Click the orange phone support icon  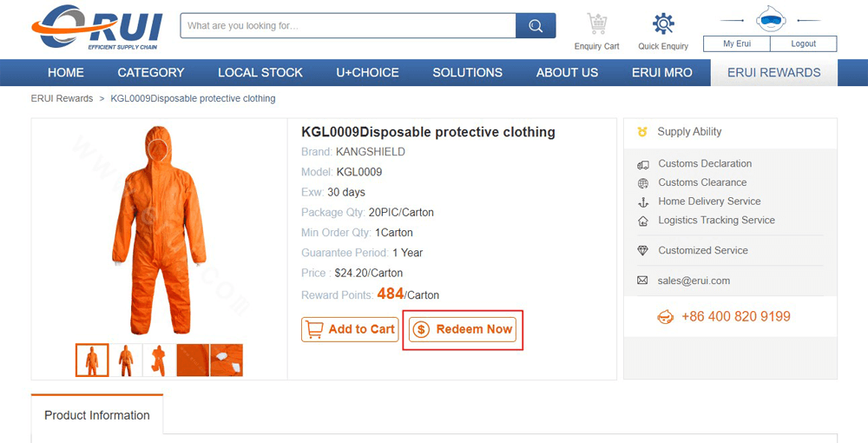click(665, 317)
